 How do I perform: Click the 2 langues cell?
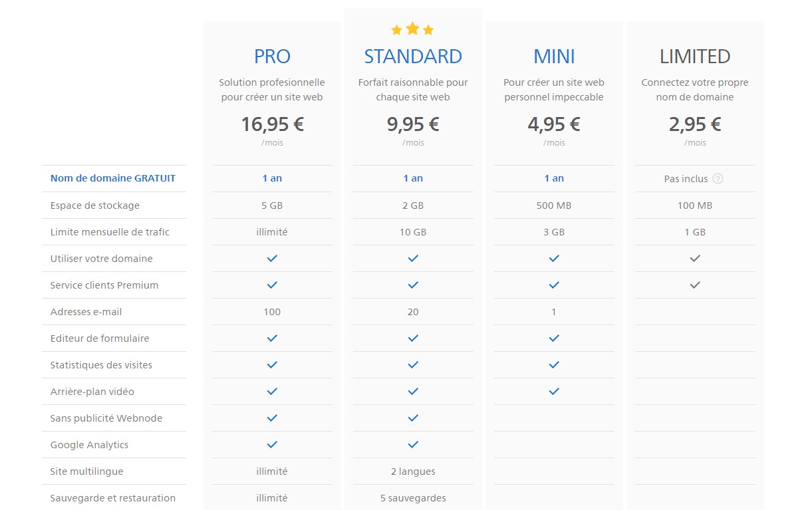click(413, 471)
